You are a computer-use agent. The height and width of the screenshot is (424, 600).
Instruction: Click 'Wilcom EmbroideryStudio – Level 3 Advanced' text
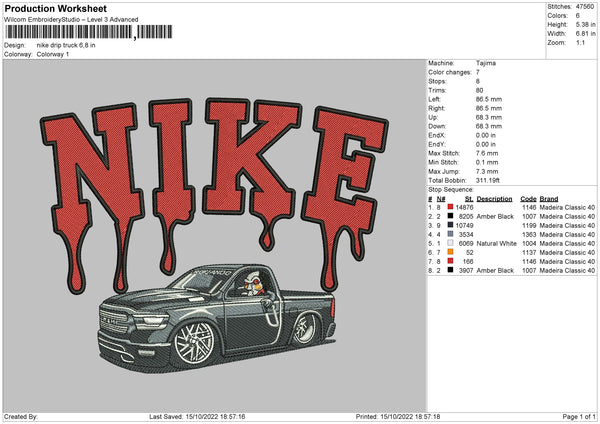[71, 20]
